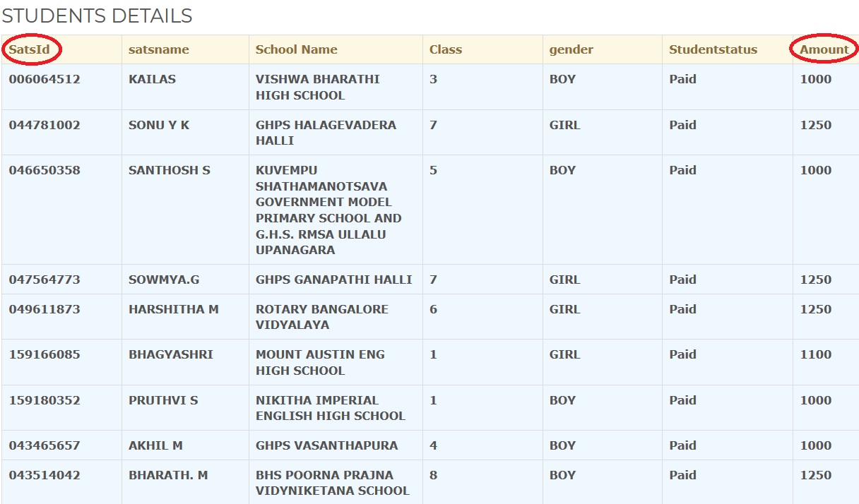Viewport: 859px width, 504px height.
Task: Click school NIKITHA IMPERIAL ENGLISH HIGH SCHOOL
Action: pyautogui.click(x=331, y=408)
